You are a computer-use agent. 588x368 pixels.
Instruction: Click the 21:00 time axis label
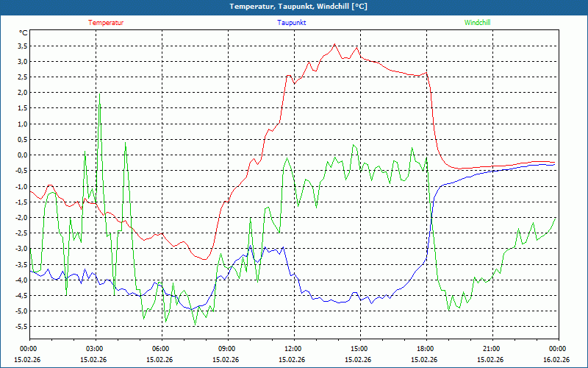click(492, 349)
